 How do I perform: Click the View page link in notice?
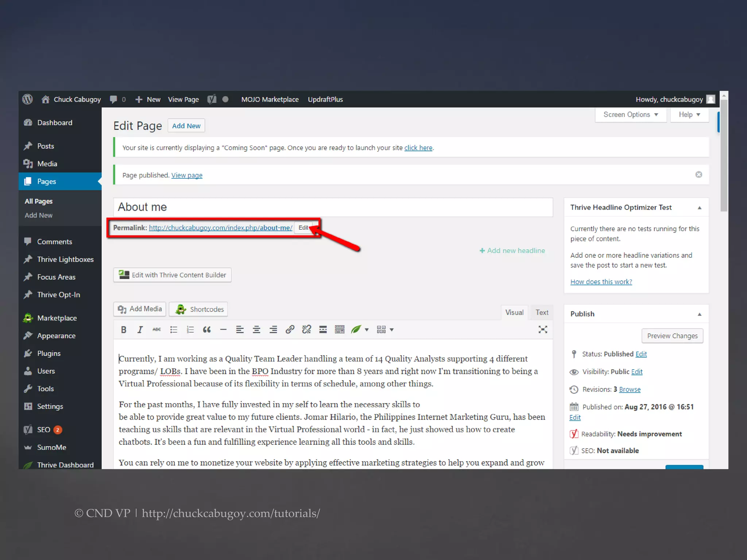(x=187, y=175)
